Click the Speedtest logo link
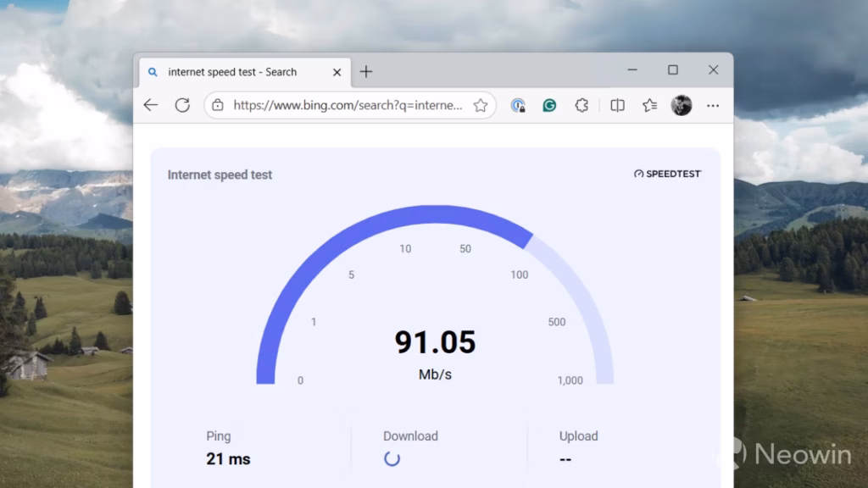 click(668, 174)
